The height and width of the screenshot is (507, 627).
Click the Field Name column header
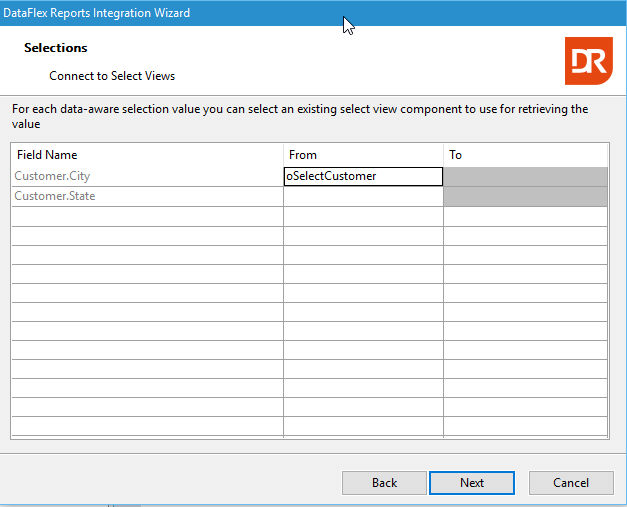click(x=147, y=155)
